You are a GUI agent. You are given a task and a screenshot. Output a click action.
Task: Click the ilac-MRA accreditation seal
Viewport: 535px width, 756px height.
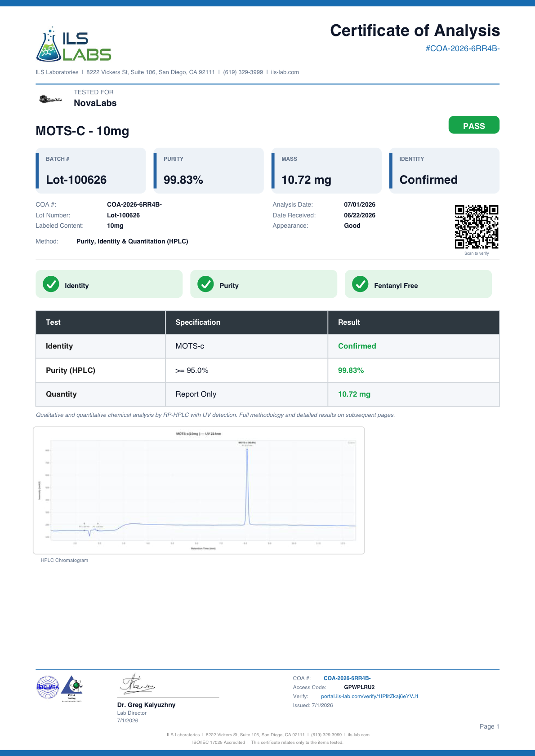48,687
